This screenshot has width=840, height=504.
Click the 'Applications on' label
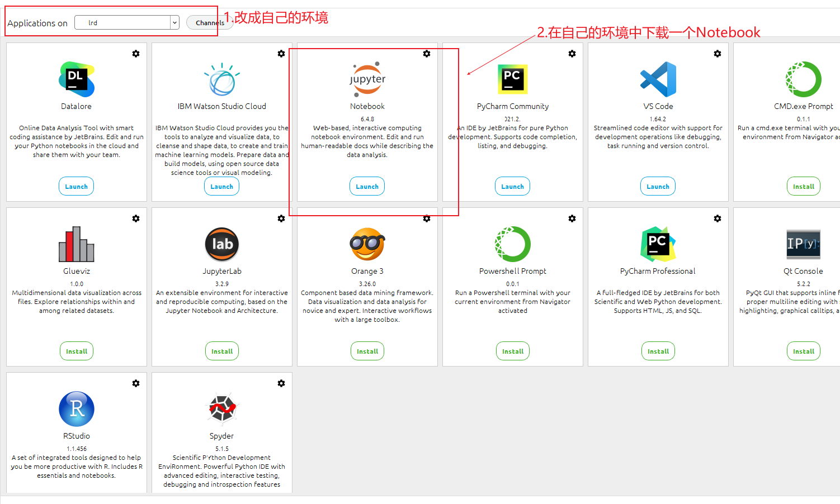[37, 23]
